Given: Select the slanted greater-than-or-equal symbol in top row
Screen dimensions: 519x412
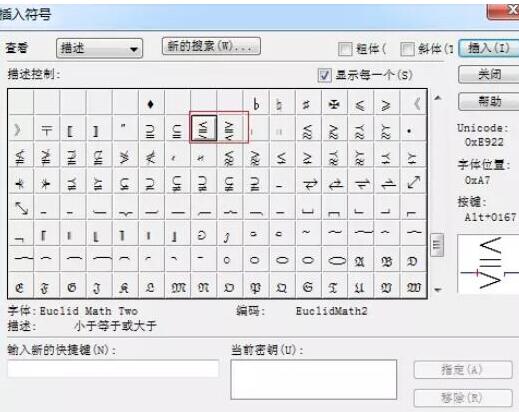Looking at the screenshot, I should point(386,105).
